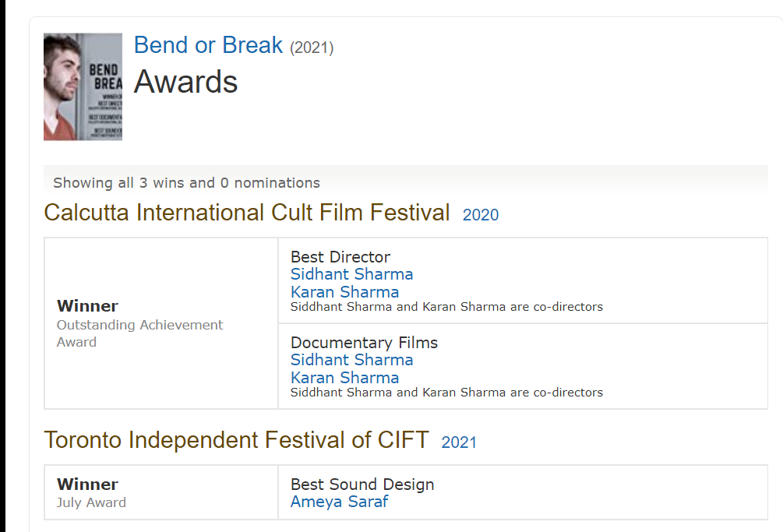Select Karan Sharma under Documentary Films
783x532 pixels.
pos(344,378)
